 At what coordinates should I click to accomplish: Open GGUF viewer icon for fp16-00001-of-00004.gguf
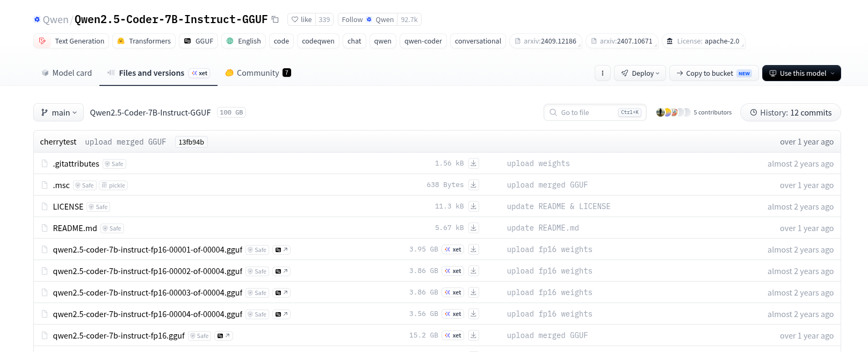[x=281, y=250]
